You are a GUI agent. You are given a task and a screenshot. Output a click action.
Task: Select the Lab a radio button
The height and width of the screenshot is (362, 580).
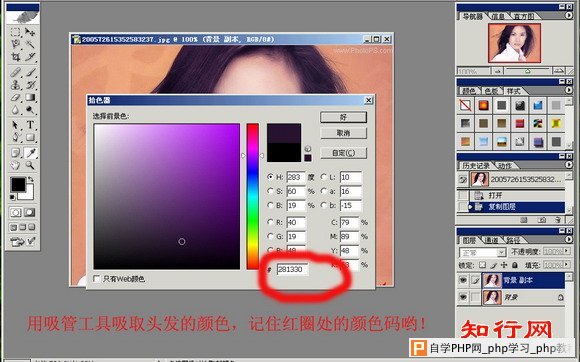coord(324,191)
